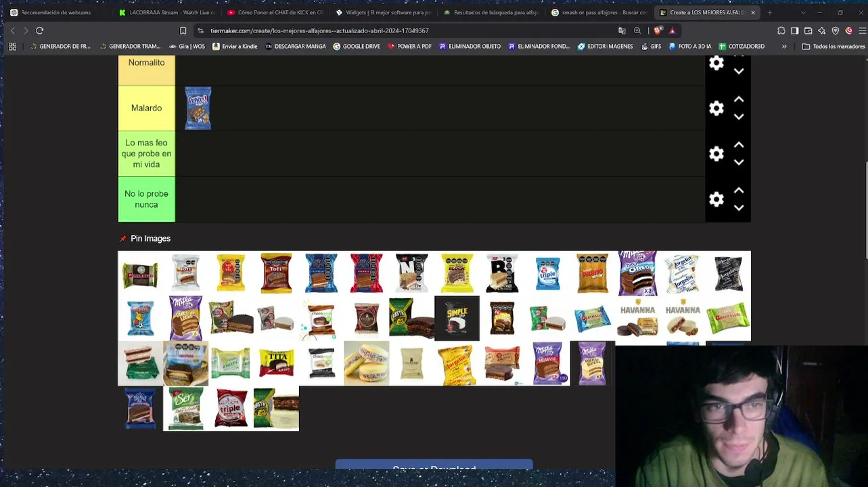Select the red Tofi alfajor image
This screenshot has width=868, height=487.
click(276, 273)
